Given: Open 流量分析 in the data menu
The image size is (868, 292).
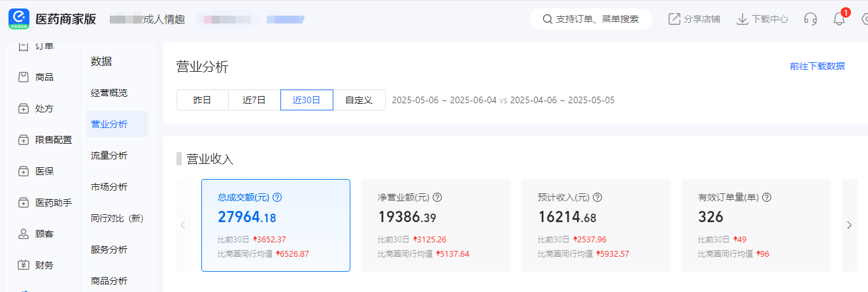Looking at the screenshot, I should click(109, 155).
